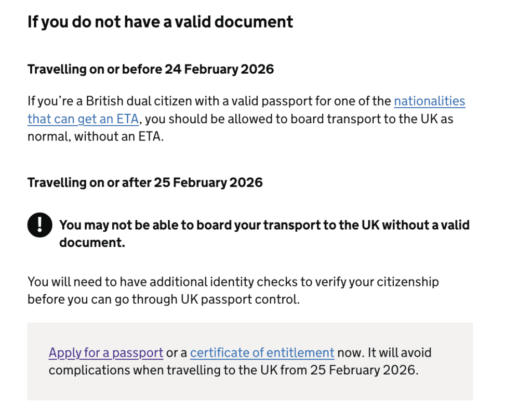Open the "Apply for a passport" link

pos(106,353)
